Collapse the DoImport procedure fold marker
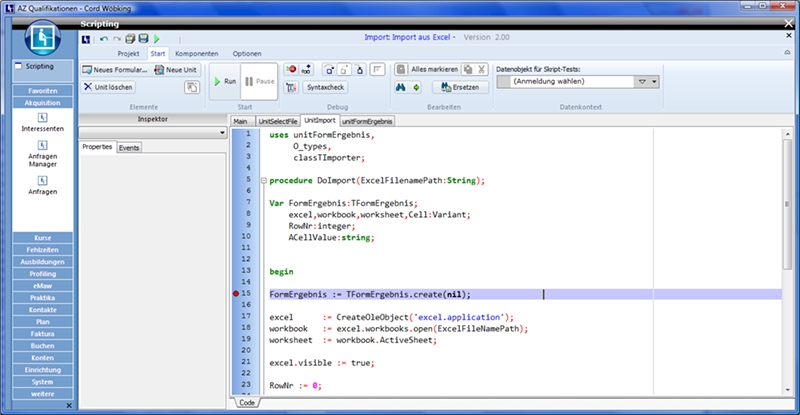This screenshot has width=800, height=415. click(x=262, y=180)
